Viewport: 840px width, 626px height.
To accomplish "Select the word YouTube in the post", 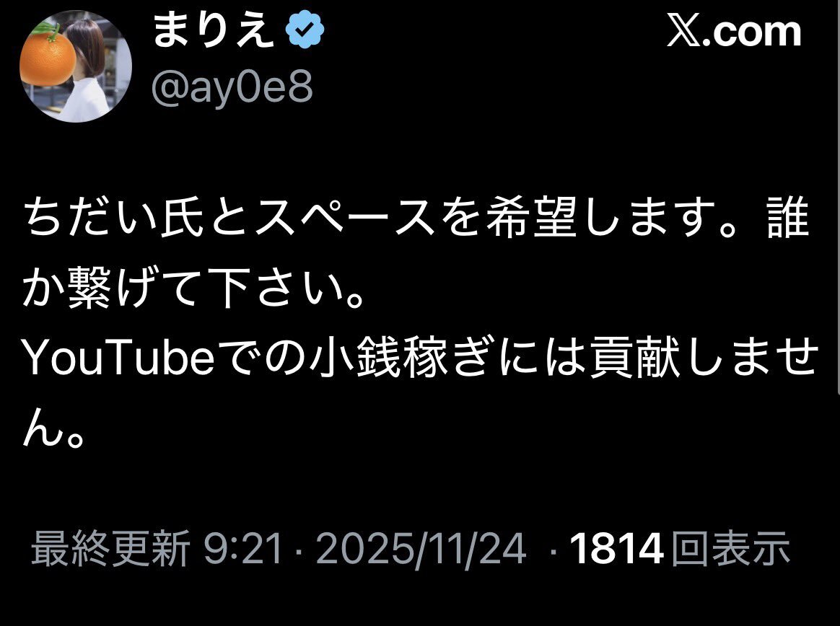I will [118, 358].
